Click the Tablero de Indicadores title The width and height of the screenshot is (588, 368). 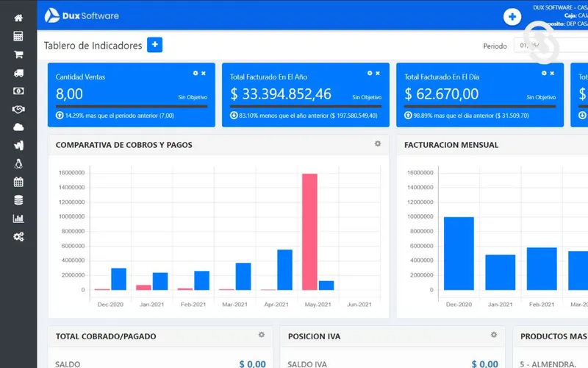coord(93,46)
